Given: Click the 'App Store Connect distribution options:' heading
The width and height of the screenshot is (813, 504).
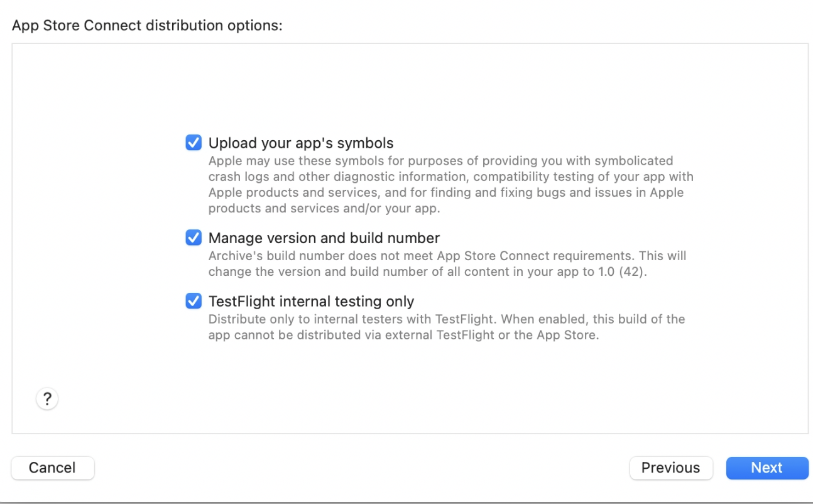Looking at the screenshot, I should 148,26.
